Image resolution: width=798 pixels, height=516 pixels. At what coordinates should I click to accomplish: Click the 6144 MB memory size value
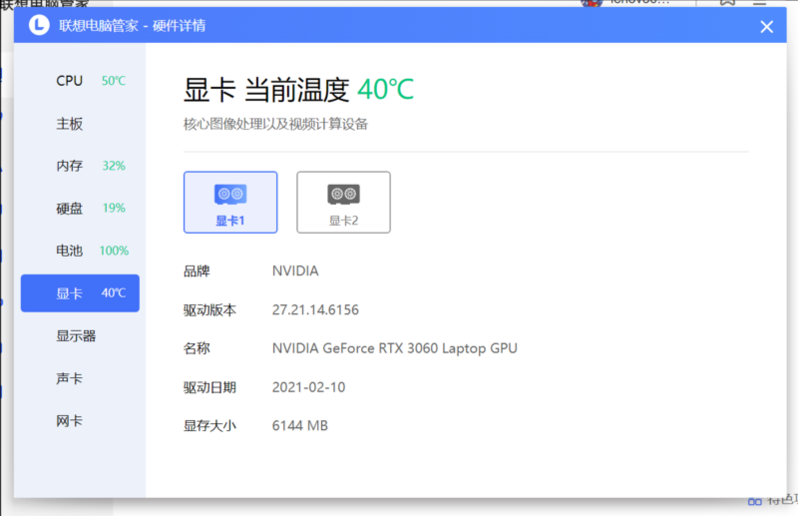click(300, 425)
